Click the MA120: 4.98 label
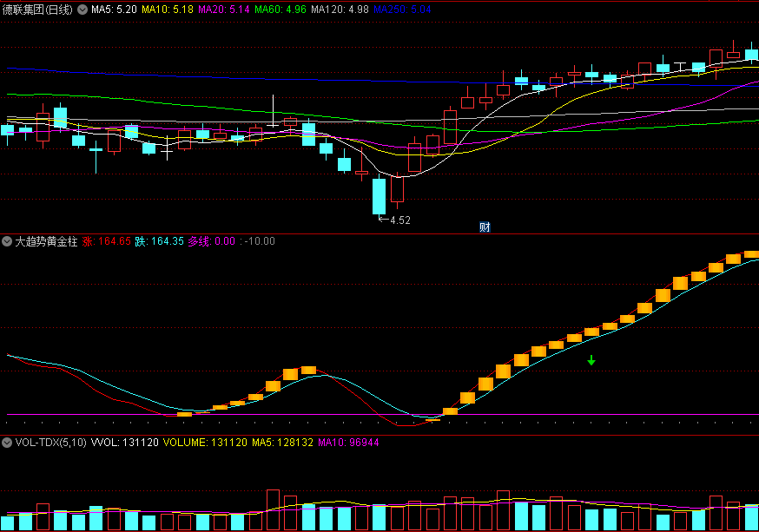The width and height of the screenshot is (759, 532). (x=340, y=10)
